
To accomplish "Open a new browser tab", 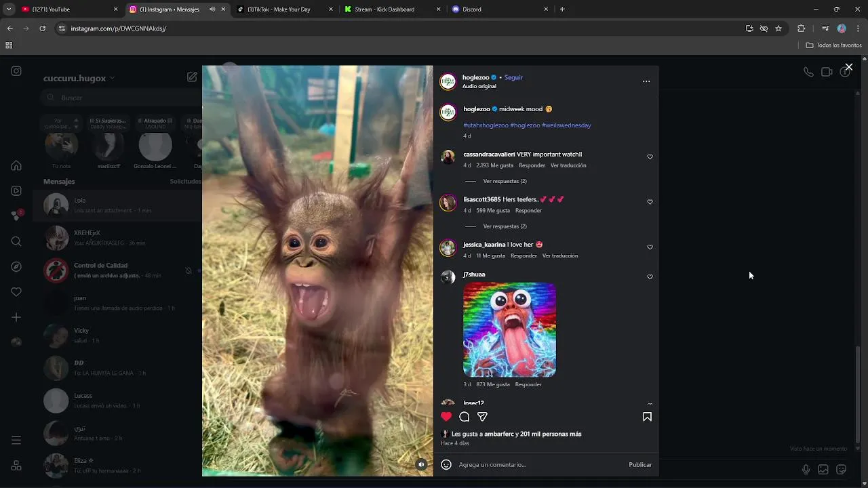I will click(562, 9).
